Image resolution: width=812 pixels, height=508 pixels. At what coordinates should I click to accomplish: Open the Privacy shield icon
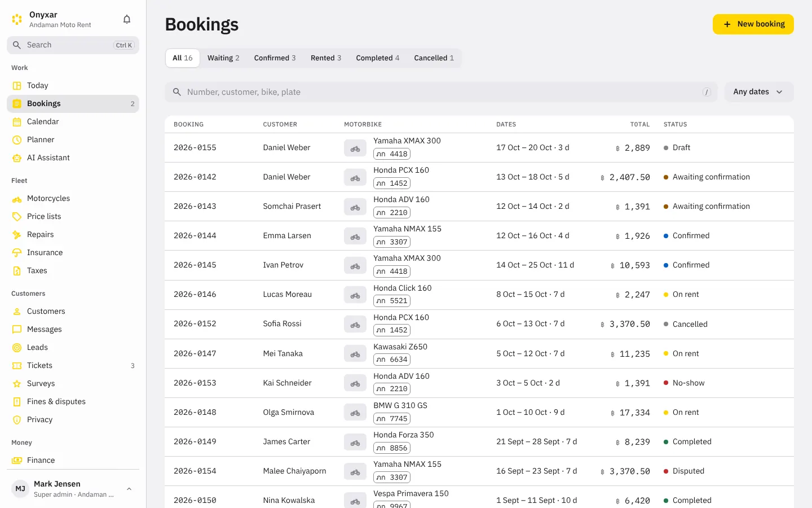click(x=17, y=419)
